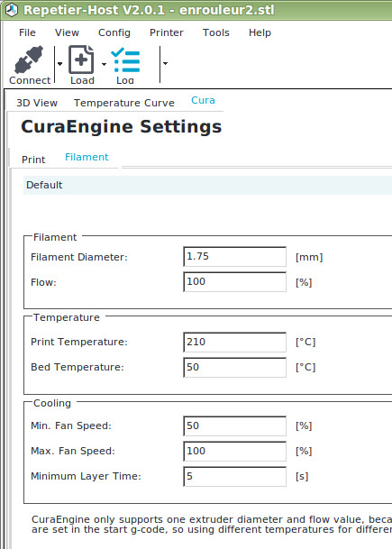
Task: Open the Tools menu
Action: [x=216, y=32]
